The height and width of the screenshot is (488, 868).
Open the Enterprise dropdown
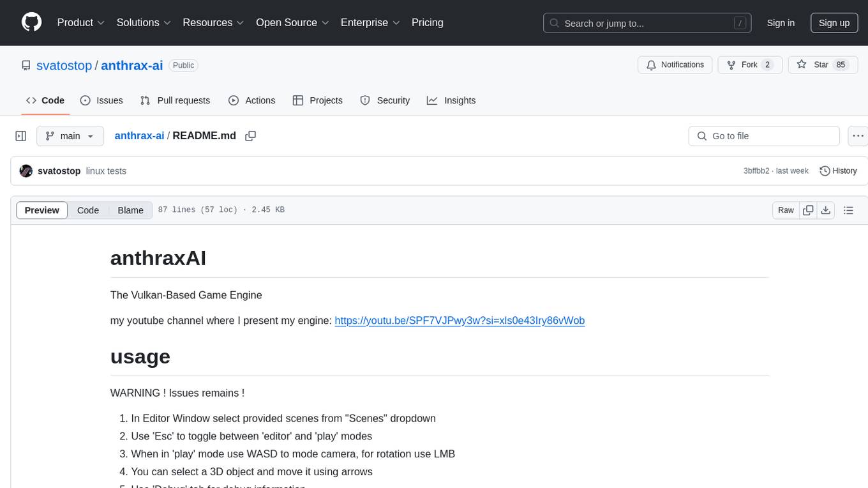pos(370,22)
